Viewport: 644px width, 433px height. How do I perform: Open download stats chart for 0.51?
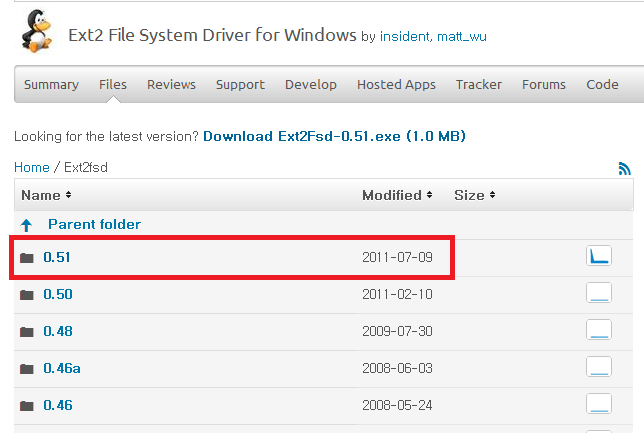coord(599,256)
